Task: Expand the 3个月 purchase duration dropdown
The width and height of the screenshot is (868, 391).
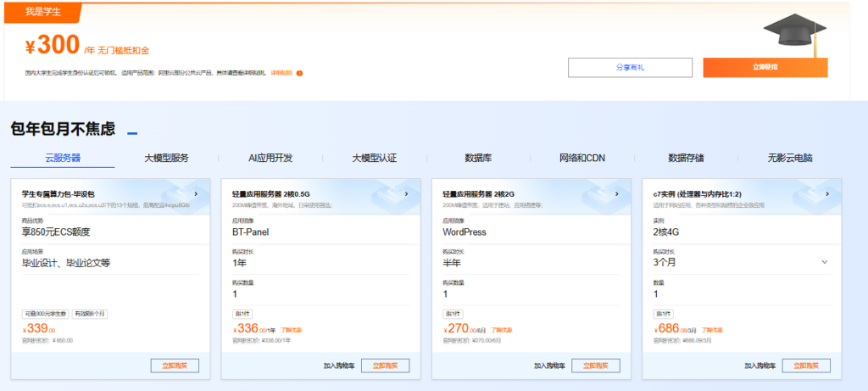Action: (x=825, y=262)
